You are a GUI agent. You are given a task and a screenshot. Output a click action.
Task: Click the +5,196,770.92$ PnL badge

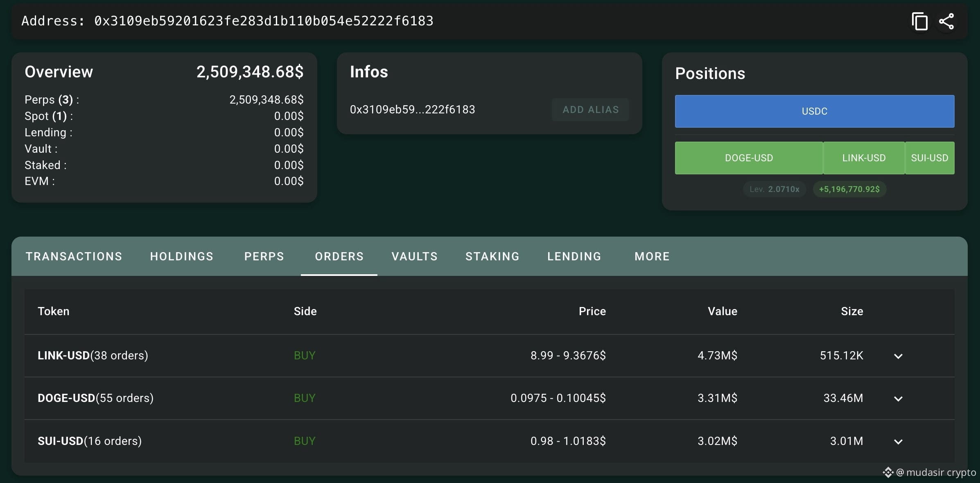click(849, 189)
